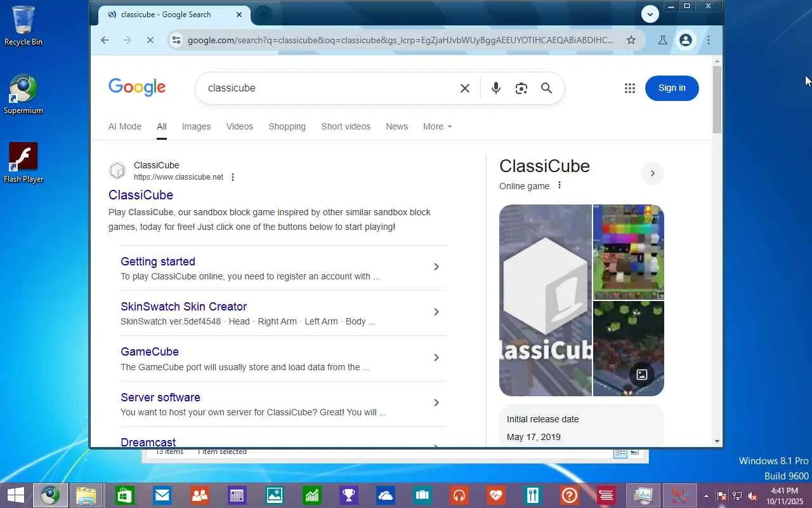Open the Mail app in taskbar

[x=162, y=495]
